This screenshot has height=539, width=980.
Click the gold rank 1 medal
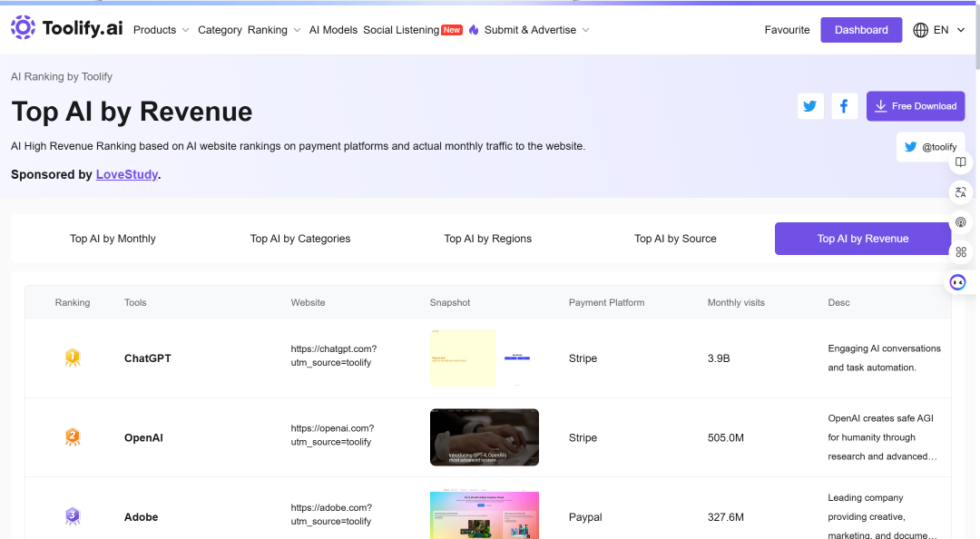tap(73, 358)
